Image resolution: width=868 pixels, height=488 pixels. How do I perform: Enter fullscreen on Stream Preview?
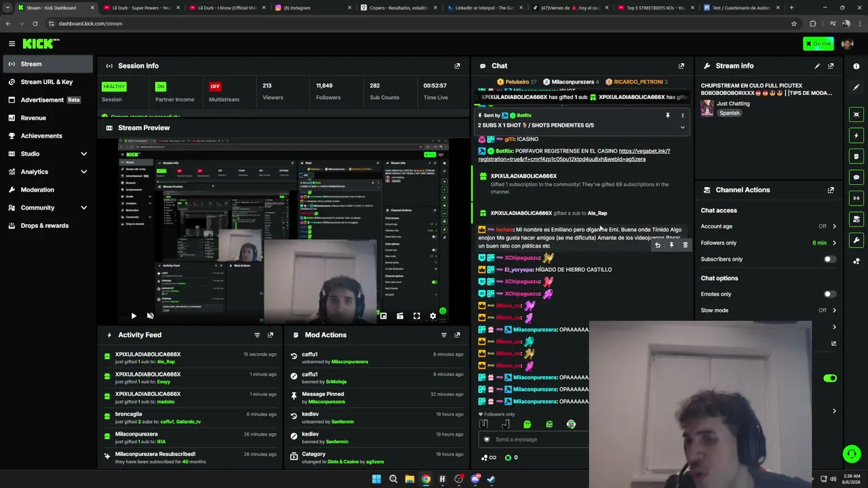[x=416, y=316]
